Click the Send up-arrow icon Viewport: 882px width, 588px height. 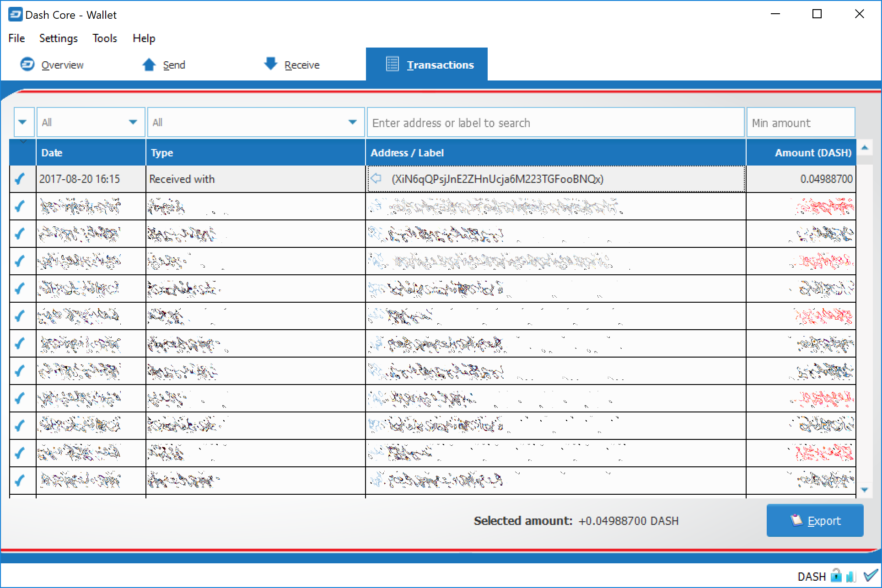[x=149, y=64]
